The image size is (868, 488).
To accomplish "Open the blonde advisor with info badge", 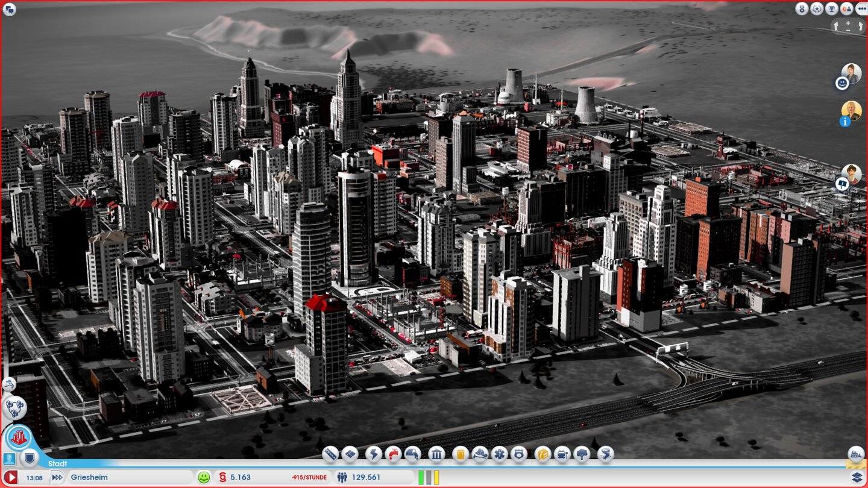I will pos(852,111).
